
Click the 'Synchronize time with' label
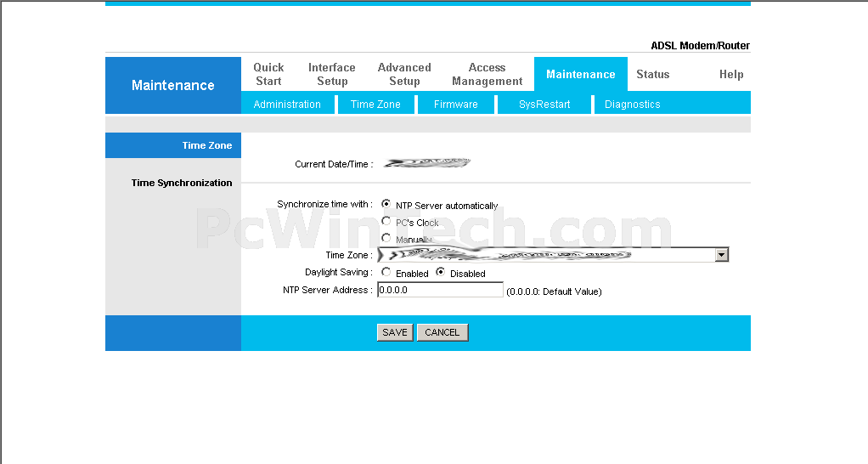pyautogui.click(x=324, y=204)
